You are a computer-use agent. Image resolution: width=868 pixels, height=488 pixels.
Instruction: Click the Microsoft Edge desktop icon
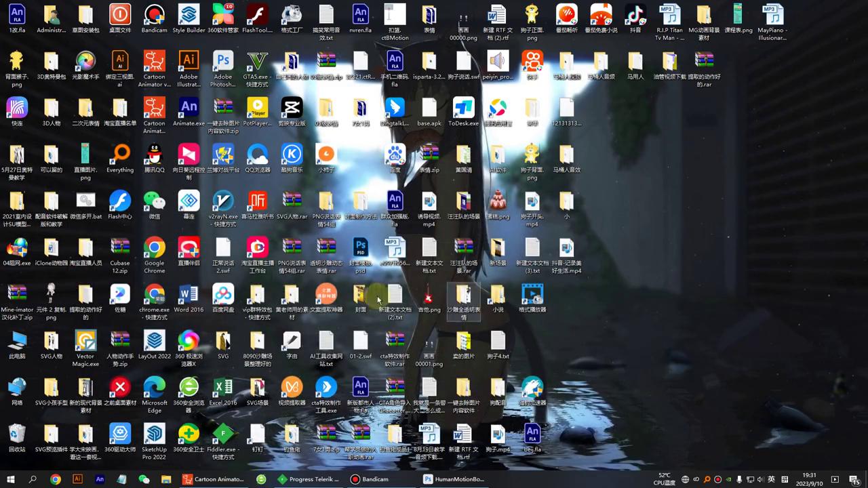pyautogui.click(x=154, y=387)
